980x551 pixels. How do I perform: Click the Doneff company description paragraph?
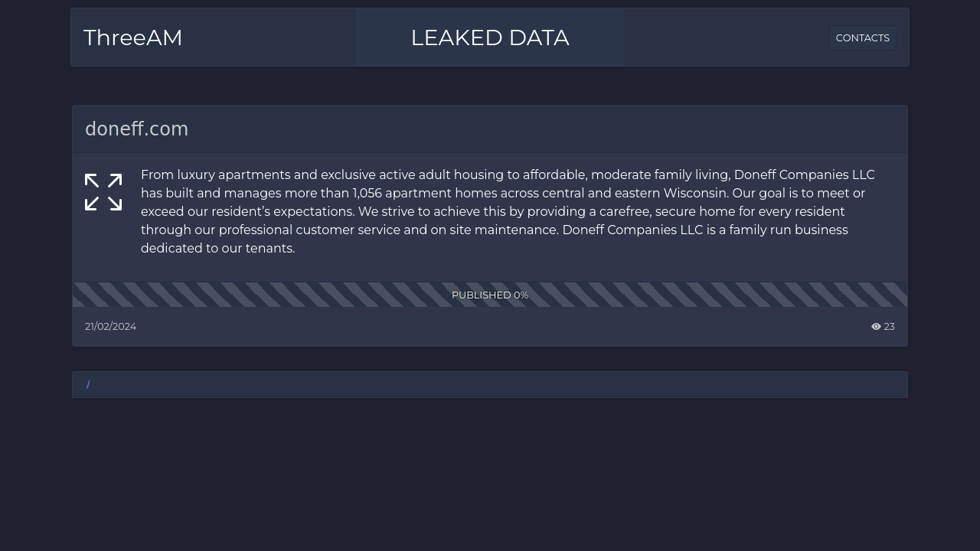(508, 211)
